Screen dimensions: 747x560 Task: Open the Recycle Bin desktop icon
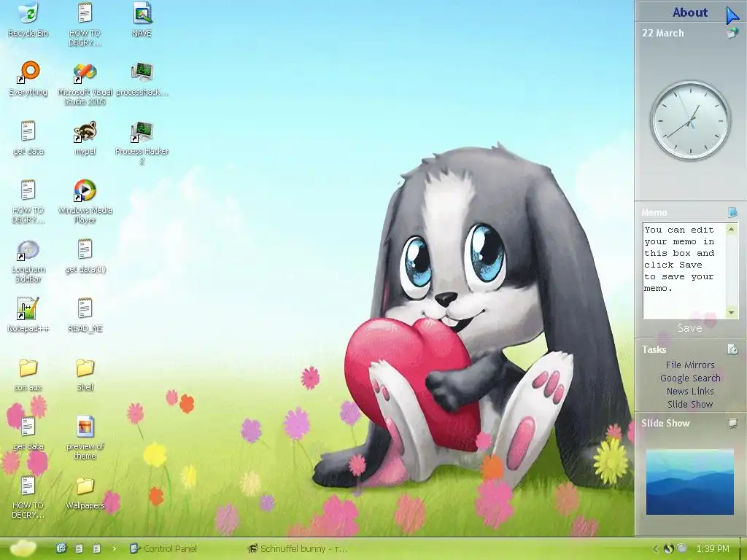pyautogui.click(x=28, y=20)
